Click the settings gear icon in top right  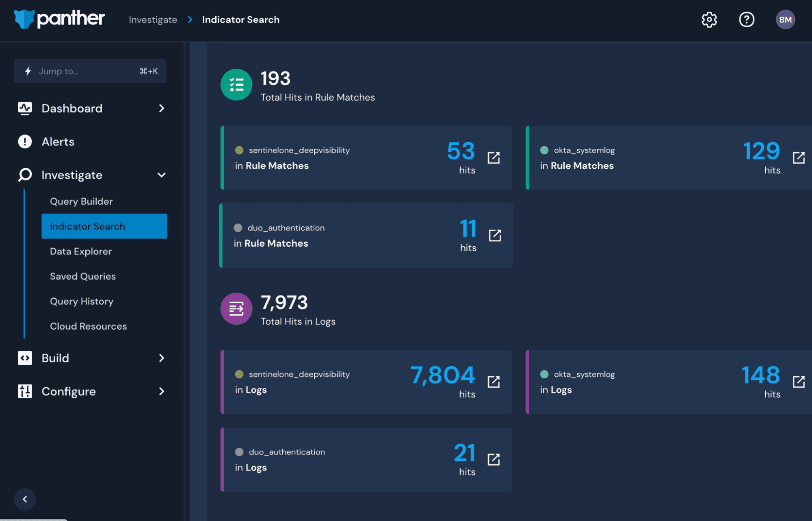coord(709,19)
